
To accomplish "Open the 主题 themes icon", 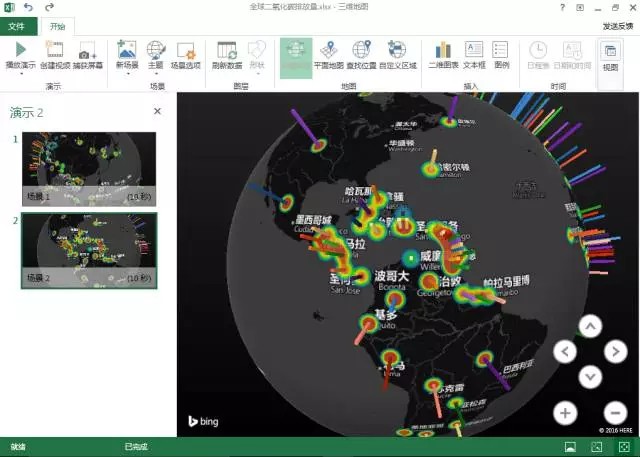I will [x=156, y=50].
